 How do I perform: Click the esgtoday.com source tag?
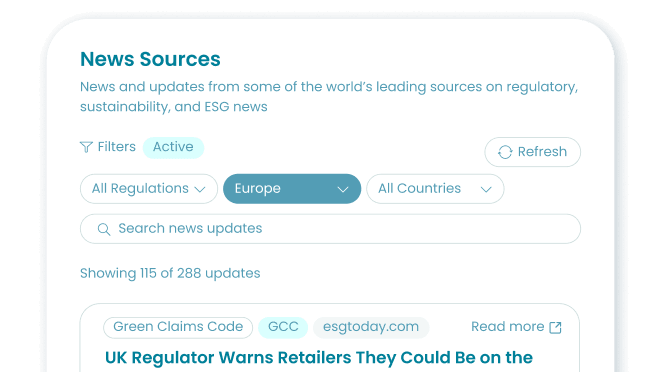(x=371, y=327)
